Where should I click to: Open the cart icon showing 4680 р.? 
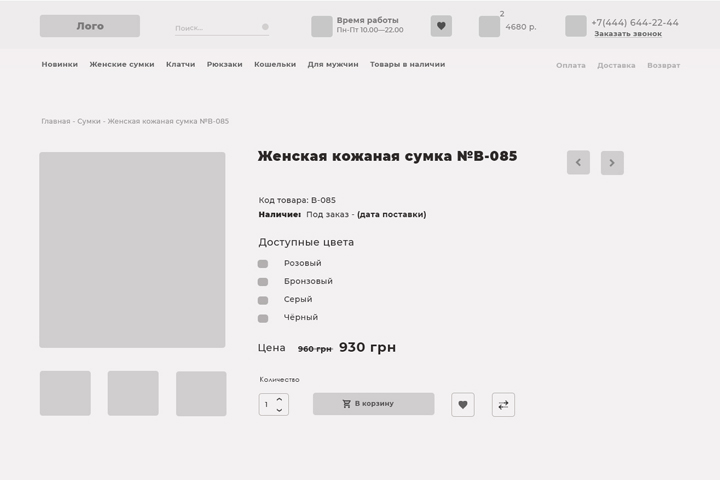pyautogui.click(x=489, y=26)
